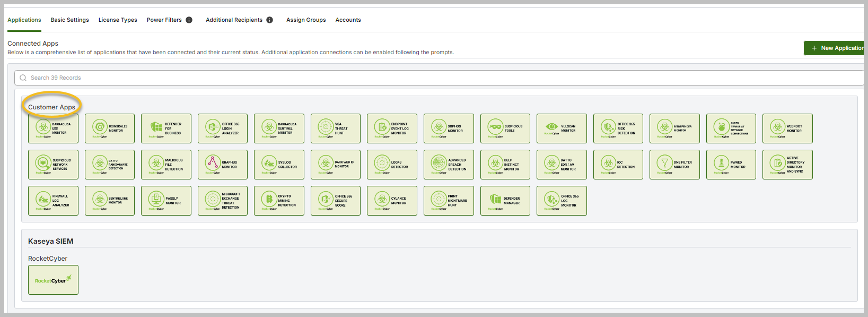Select the Deep Instinct Monitor tile
The height and width of the screenshot is (317, 868).
pos(505,165)
